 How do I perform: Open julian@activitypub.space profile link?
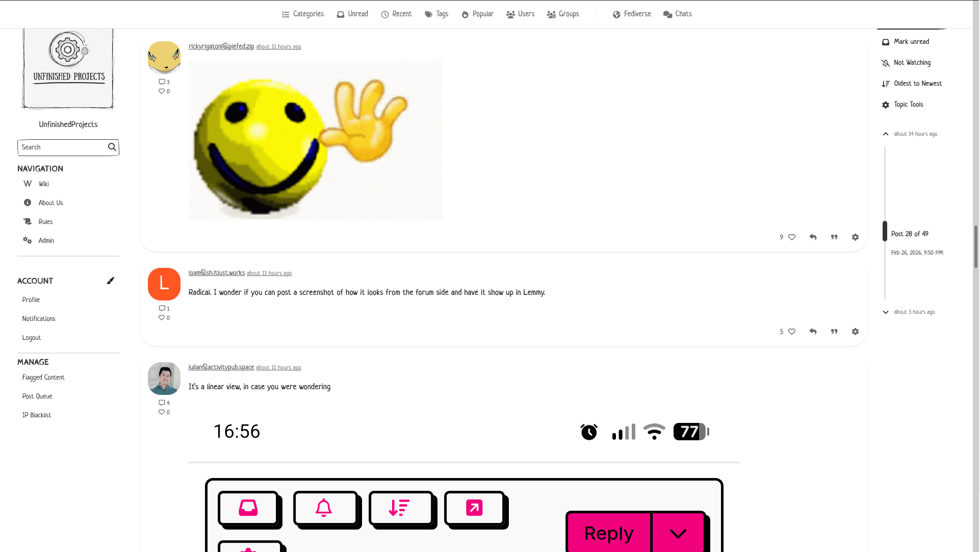click(x=221, y=367)
